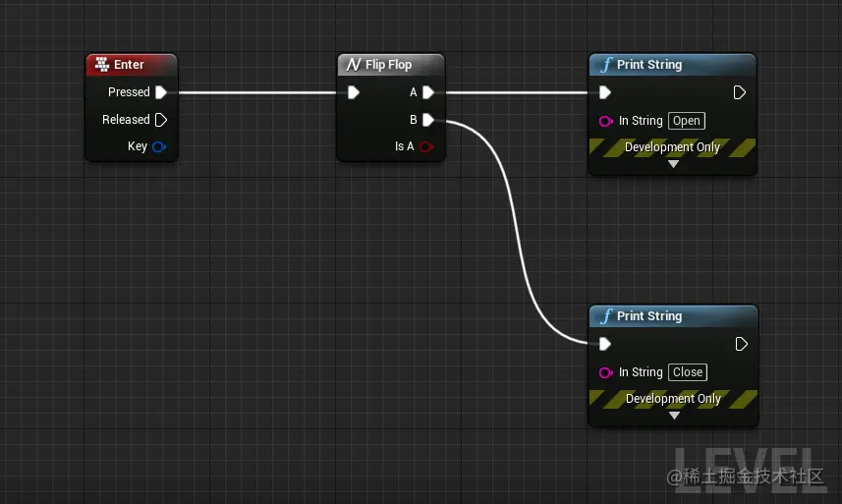Click the Pressed label on Enter node

point(129,92)
